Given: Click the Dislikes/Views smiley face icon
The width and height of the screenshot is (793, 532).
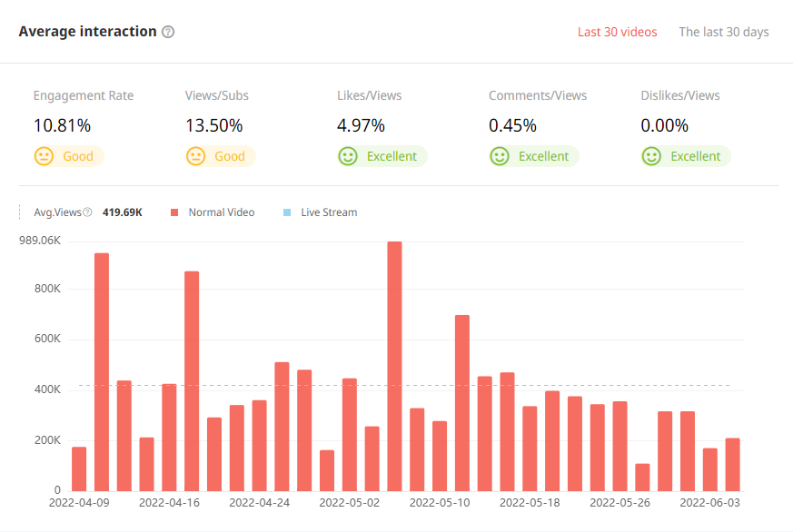Looking at the screenshot, I should 650,156.
